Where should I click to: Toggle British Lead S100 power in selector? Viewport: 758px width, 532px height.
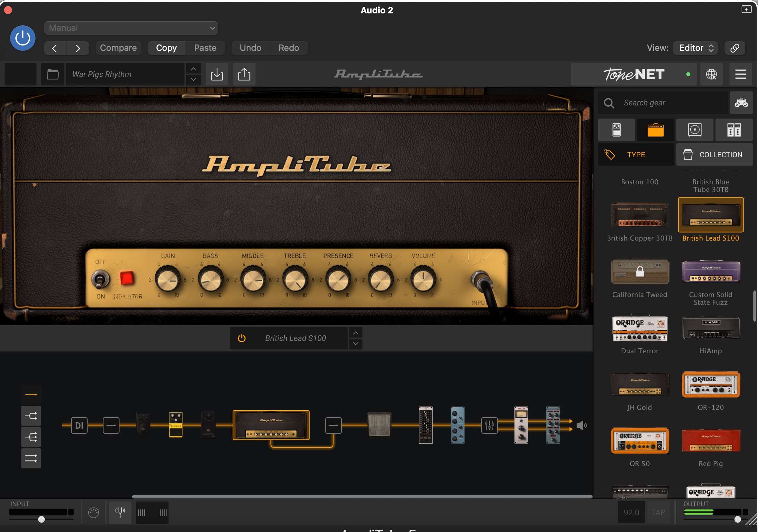pos(242,338)
